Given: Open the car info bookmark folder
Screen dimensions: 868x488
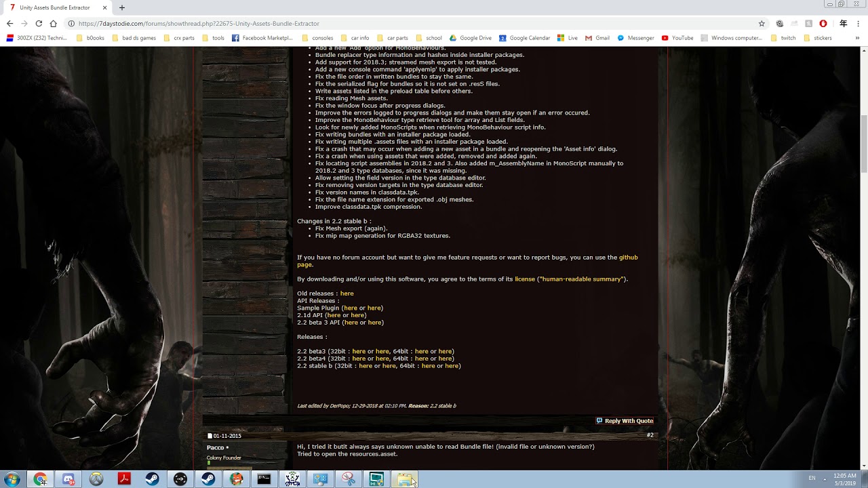Looking at the screenshot, I should (355, 38).
